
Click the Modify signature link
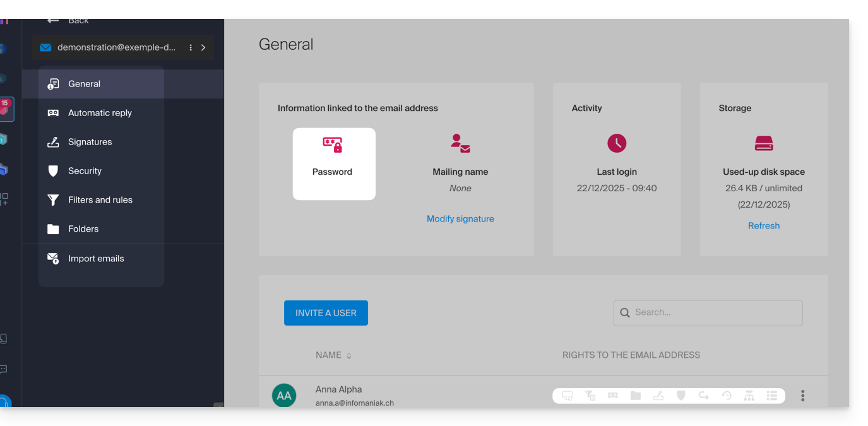click(x=460, y=219)
